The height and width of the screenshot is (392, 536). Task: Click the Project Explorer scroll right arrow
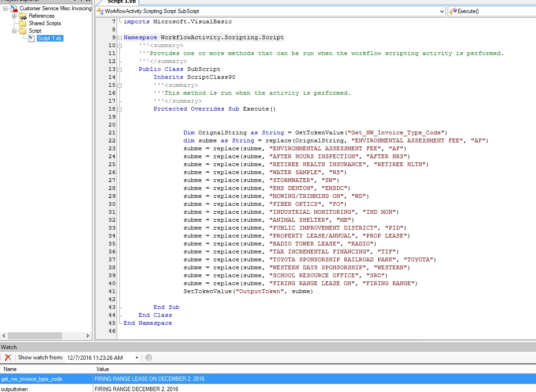88,336
